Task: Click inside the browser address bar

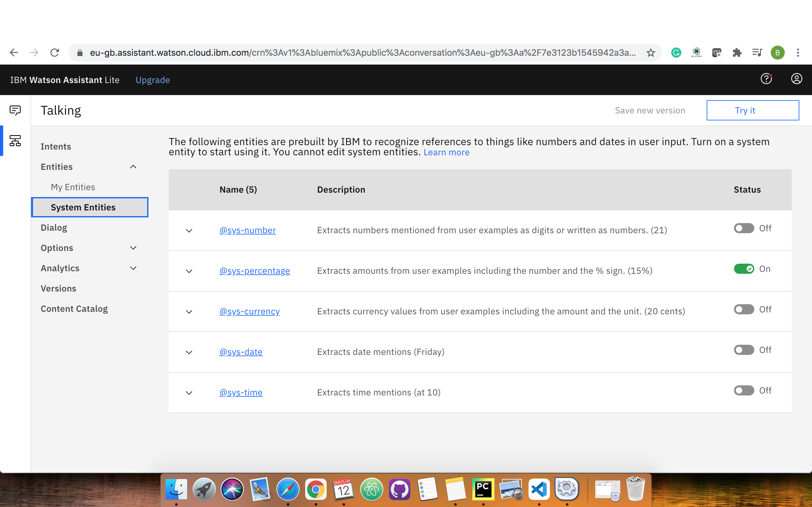Action: (336, 52)
